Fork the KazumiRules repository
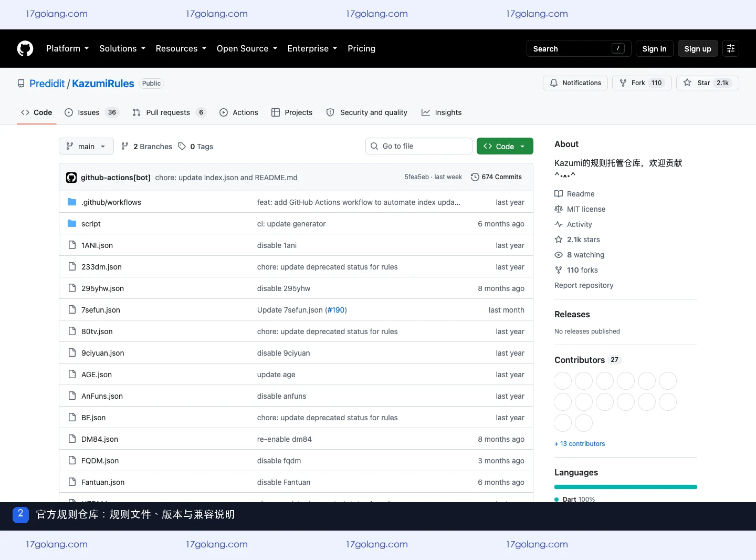Viewport: 756px width, 560px height. click(642, 83)
